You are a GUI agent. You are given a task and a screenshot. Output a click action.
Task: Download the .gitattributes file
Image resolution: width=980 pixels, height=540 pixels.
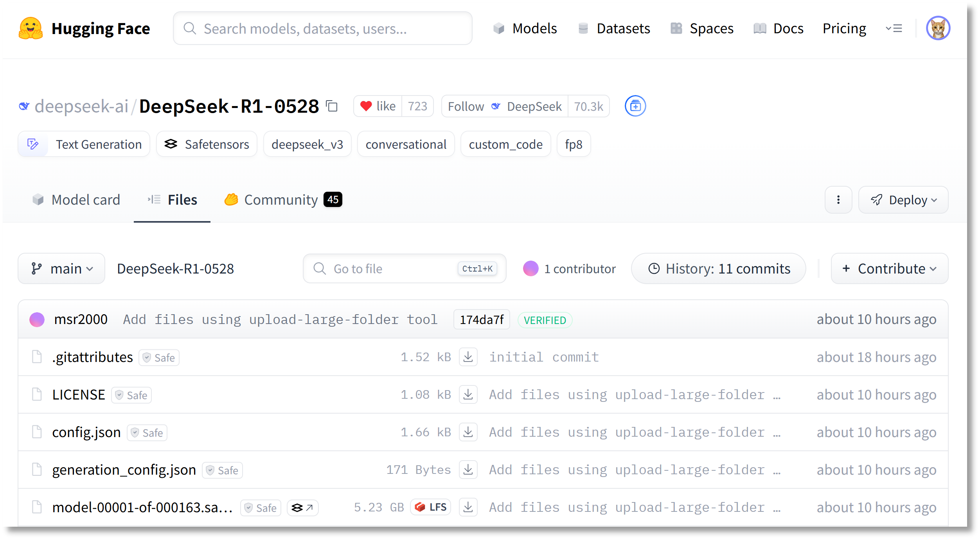point(468,357)
